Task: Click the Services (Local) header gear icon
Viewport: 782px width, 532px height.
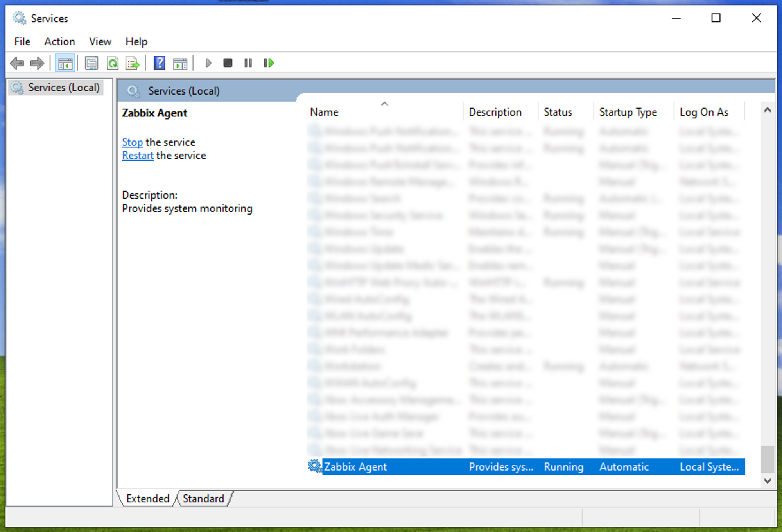Action: (134, 91)
